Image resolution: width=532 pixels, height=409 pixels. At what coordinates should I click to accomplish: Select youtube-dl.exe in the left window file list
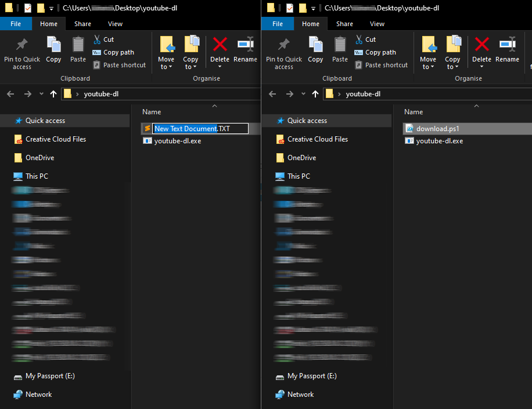click(x=177, y=141)
